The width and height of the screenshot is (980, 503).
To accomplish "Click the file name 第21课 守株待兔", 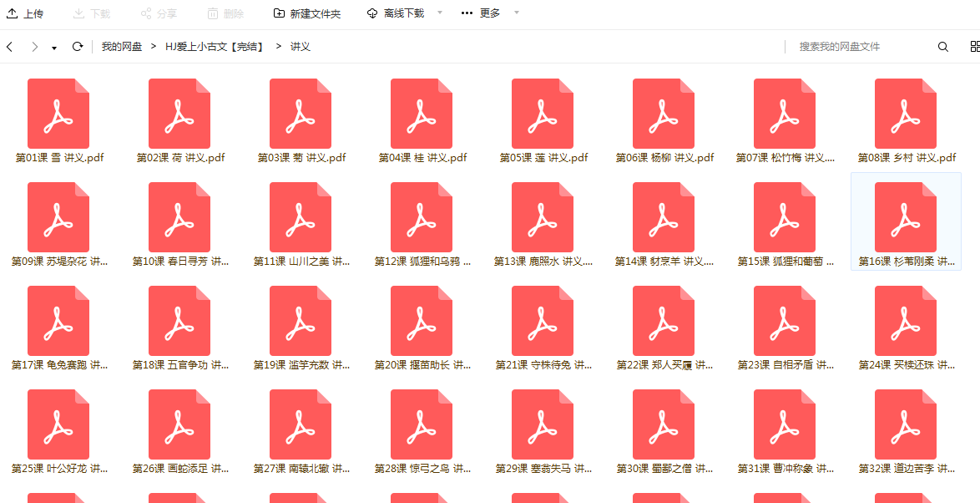I will point(543,365).
